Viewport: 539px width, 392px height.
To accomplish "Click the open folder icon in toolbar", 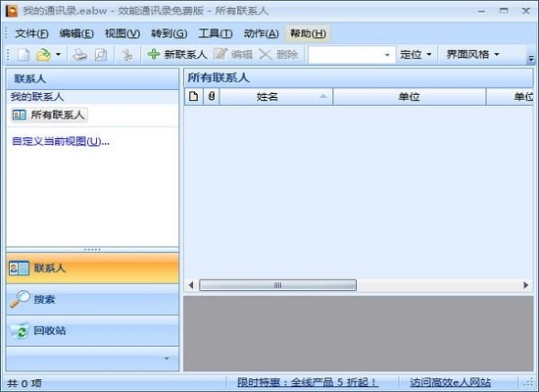I will point(43,55).
